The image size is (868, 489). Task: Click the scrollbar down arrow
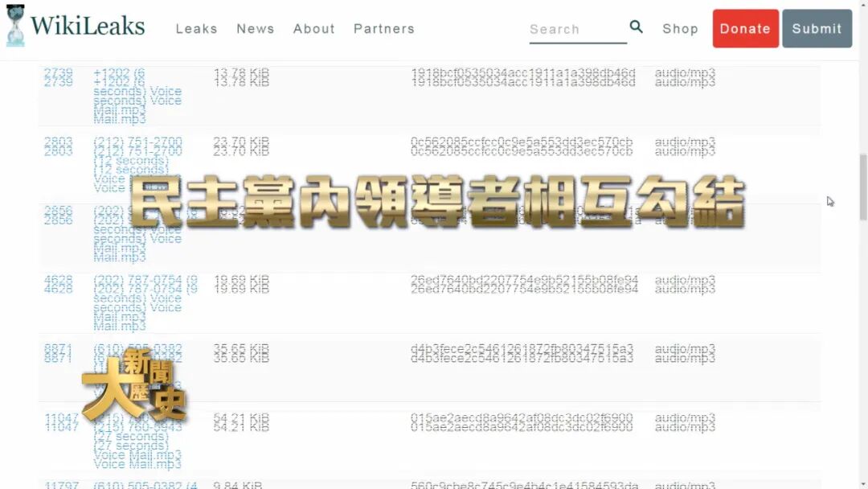pyautogui.click(x=863, y=484)
